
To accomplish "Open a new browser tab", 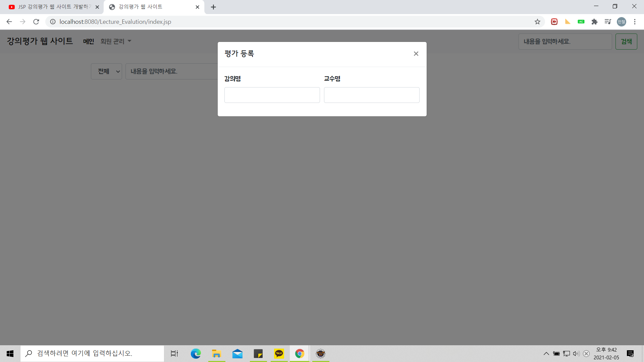I will click(x=213, y=7).
